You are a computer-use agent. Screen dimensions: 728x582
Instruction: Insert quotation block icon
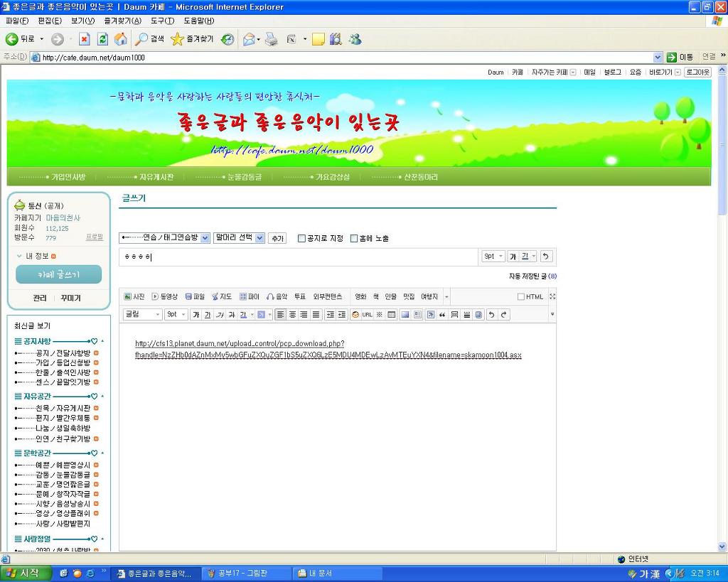coord(442,315)
